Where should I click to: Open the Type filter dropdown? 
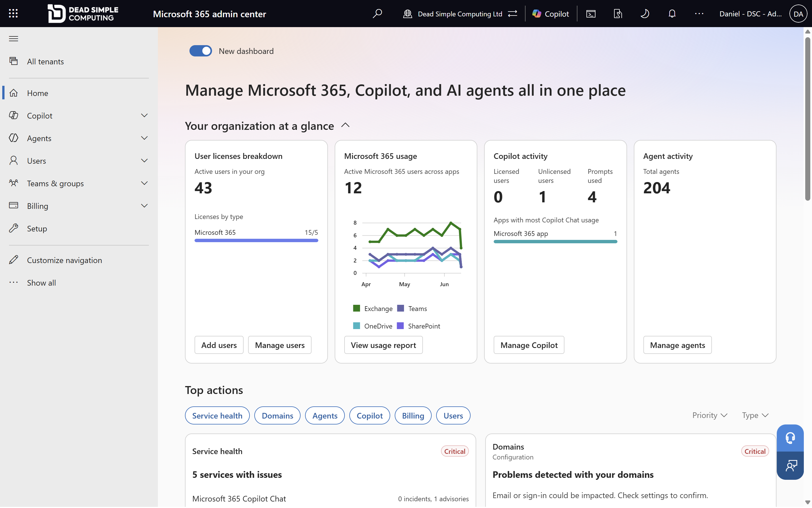point(755,415)
